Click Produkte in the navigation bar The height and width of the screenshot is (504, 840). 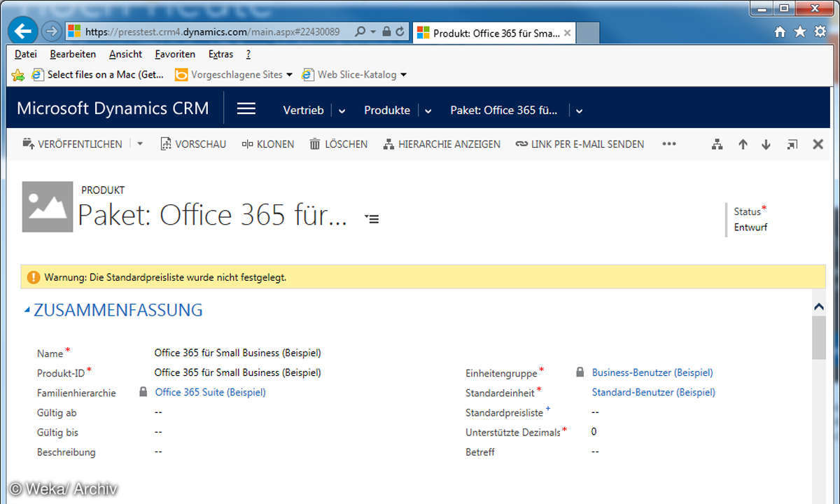(x=387, y=110)
